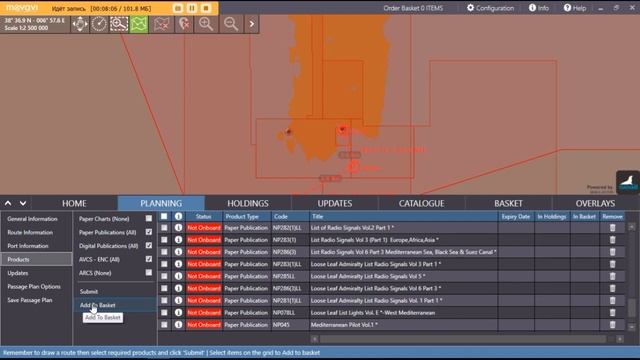Remove NP286(3) with trash icon
This screenshot has height=360, width=640.
(x=613, y=252)
